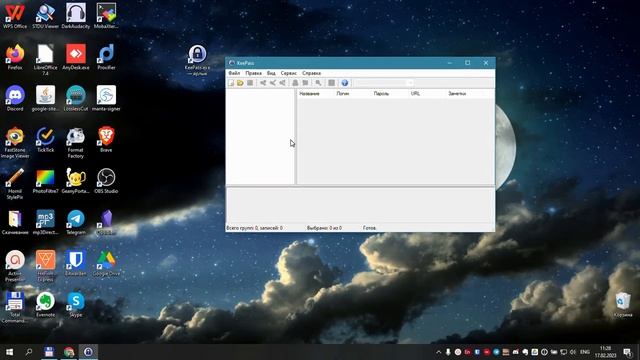The height and width of the screenshot is (360, 640).
Task: Click the 'Готов.' status bar text
Action: [370, 228]
